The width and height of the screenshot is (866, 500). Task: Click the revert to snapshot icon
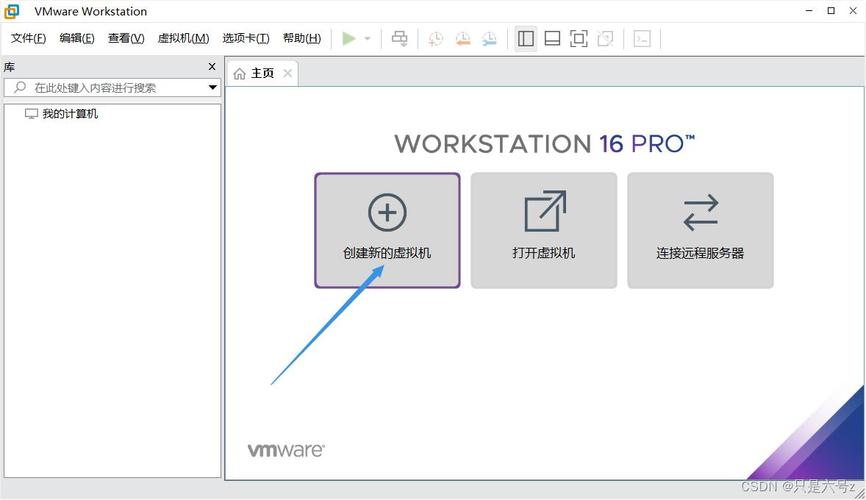click(x=463, y=39)
